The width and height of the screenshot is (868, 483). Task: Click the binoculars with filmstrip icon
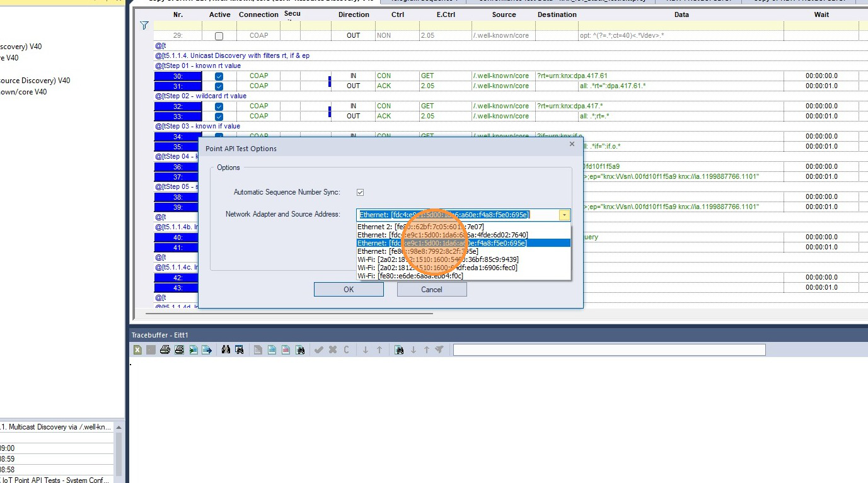[240, 350]
